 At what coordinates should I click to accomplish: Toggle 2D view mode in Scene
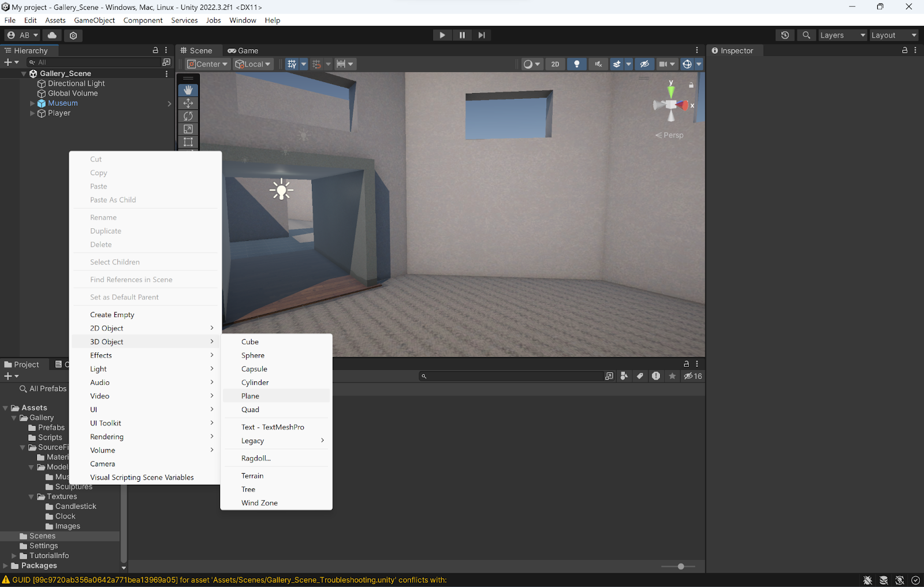pyautogui.click(x=555, y=64)
